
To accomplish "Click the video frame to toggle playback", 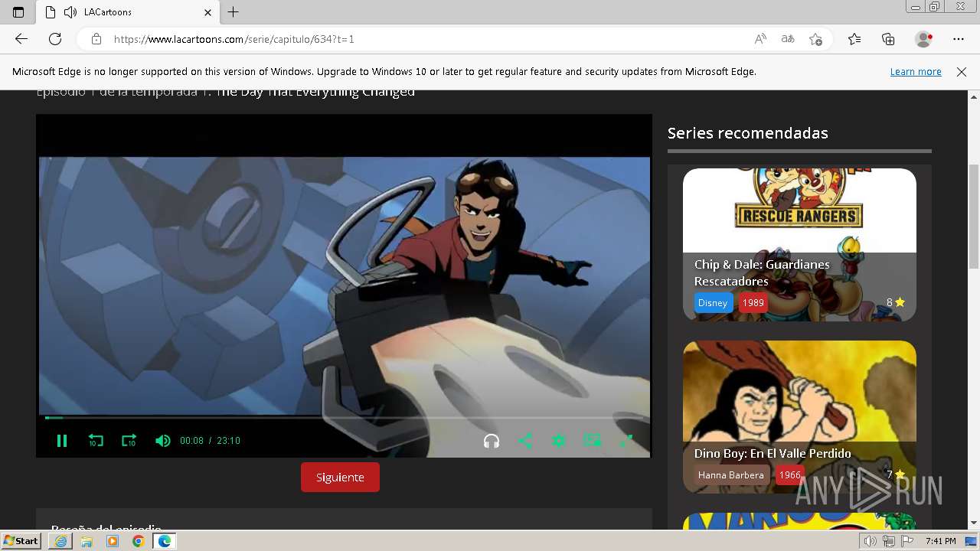I will (x=345, y=287).
